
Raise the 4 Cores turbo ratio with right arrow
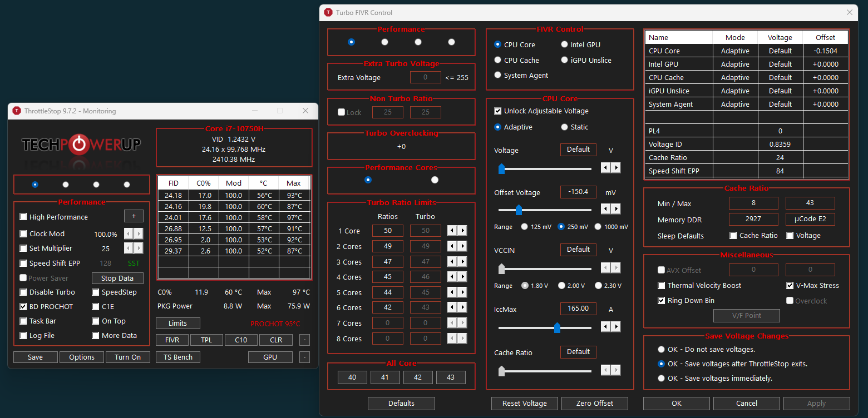[462, 277]
